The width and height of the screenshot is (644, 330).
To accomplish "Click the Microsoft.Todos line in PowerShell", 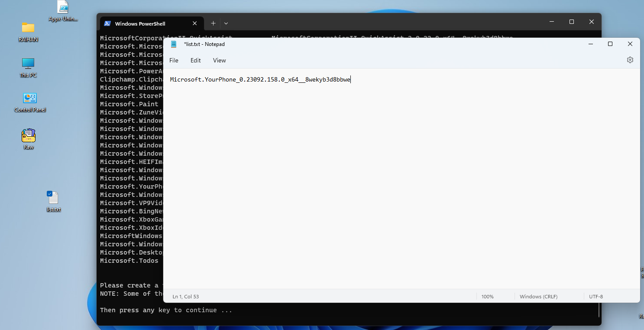I will (x=129, y=261).
